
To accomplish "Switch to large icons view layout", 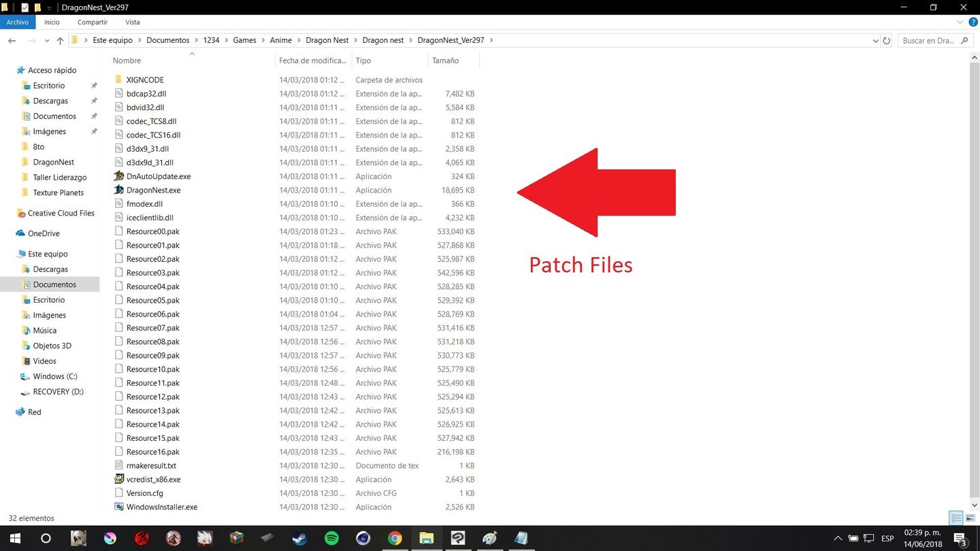I will [x=970, y=518].
